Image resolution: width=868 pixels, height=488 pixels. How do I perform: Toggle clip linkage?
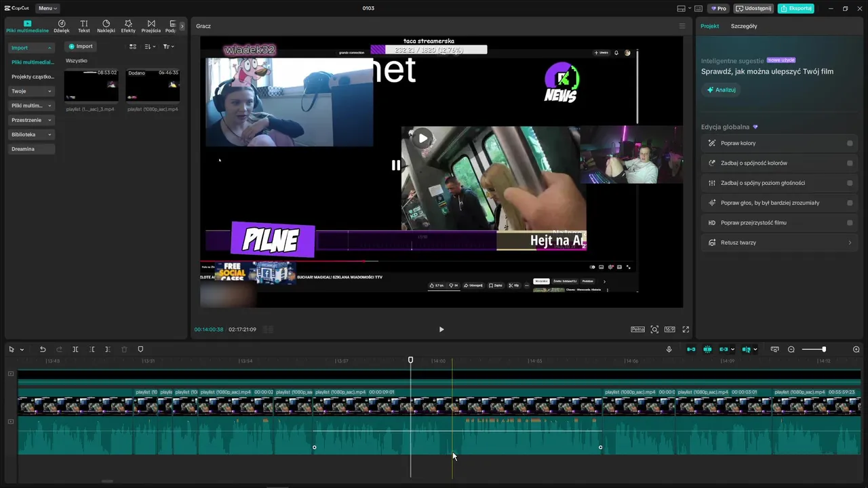click(x=724, y=349)
